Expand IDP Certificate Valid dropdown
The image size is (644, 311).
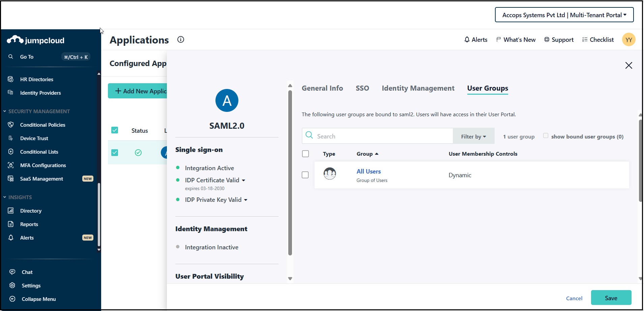243,180
